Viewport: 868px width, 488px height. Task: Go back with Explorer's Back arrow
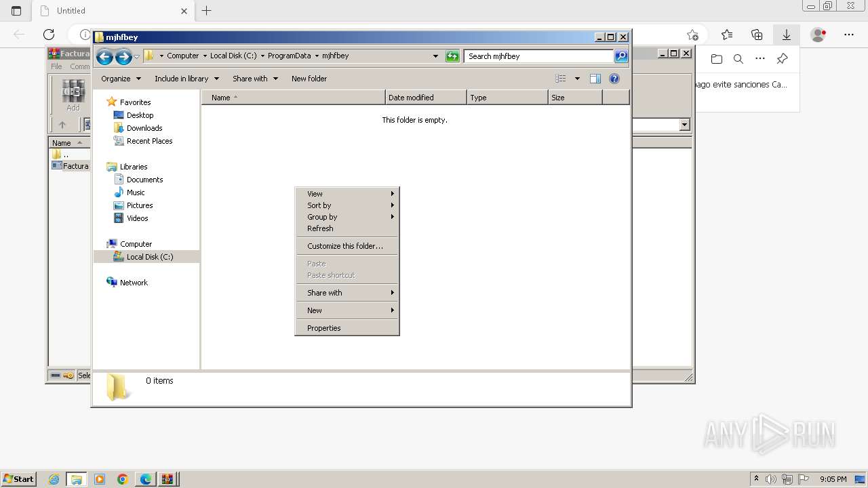104,56
